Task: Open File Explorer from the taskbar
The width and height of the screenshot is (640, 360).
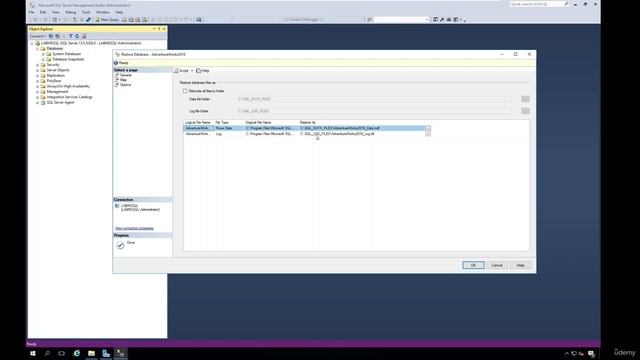Action: click(91, 353)
